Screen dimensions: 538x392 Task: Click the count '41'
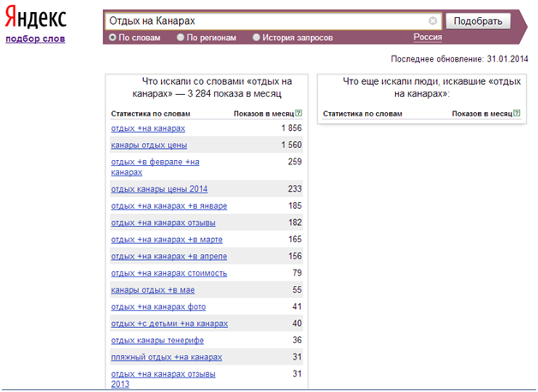point(297,306)
